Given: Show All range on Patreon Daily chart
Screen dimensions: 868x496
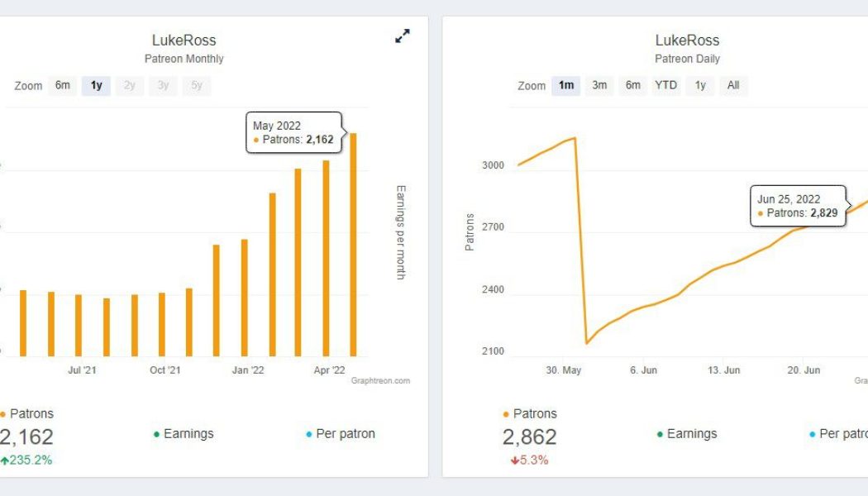Looking at the screenshot, I should [733, 85].
